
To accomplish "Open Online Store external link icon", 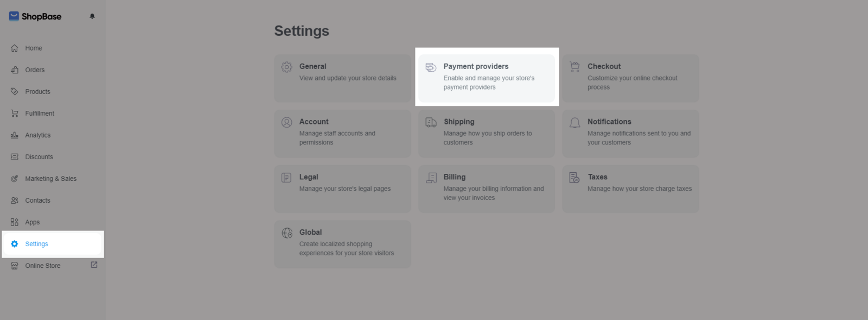I will (94, 265).
